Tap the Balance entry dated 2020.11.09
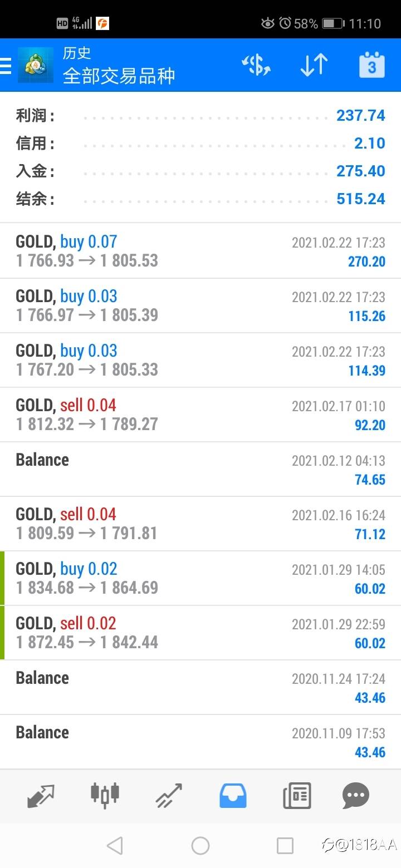Screen dimensions: 401x868 point(200,742)
